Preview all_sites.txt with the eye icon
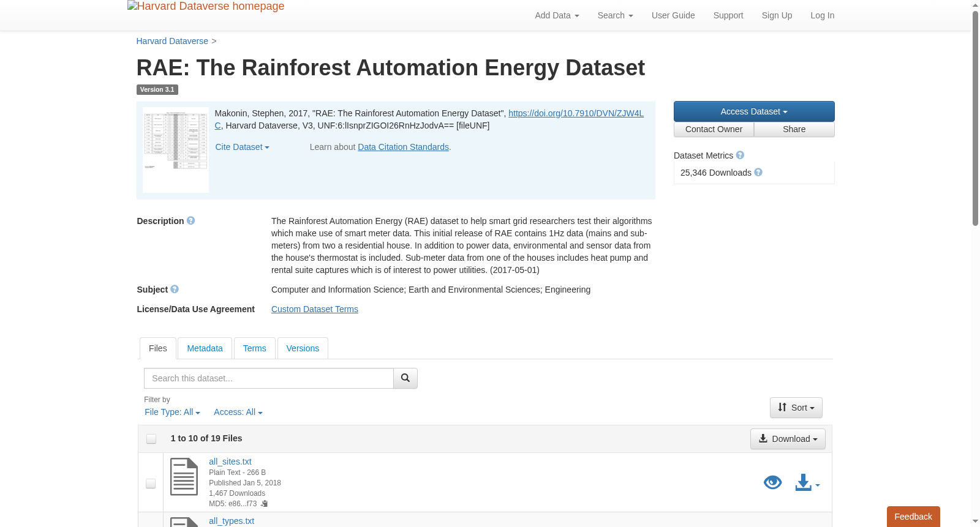 (773, 483)
